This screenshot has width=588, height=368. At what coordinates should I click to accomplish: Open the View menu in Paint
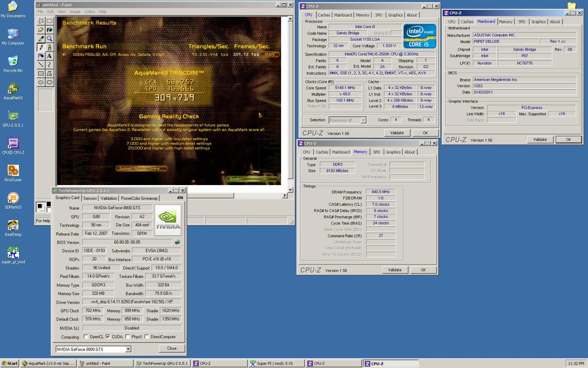62,11
